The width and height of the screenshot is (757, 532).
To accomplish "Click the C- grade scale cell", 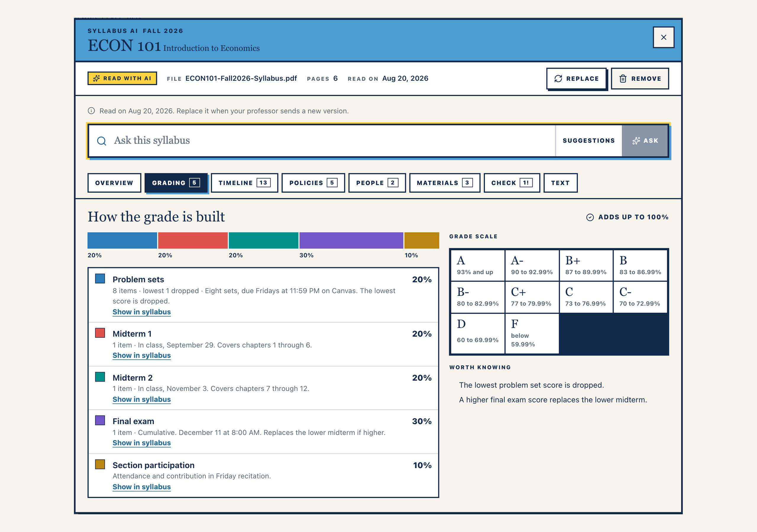I will point(640,297).
